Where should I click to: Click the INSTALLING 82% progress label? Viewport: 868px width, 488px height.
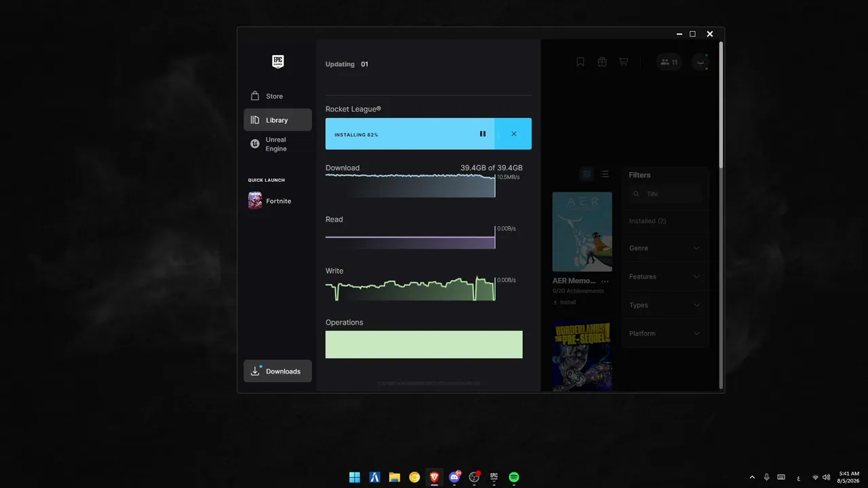pos(356,135)
